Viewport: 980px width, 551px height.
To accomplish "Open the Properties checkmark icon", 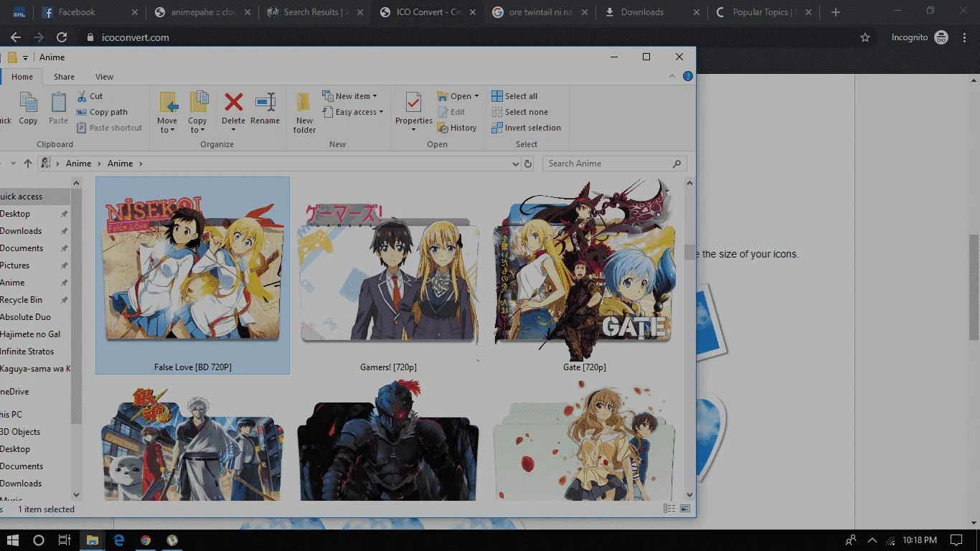I will [x=413, y=103].
